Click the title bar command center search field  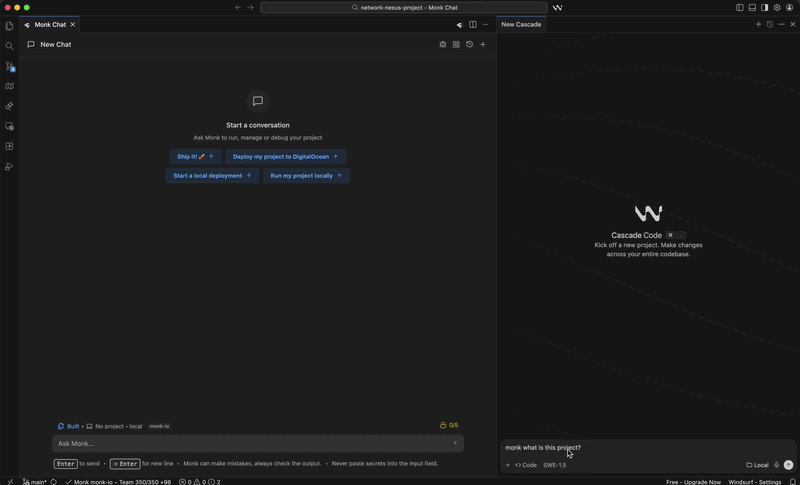(x=404, y=8)
